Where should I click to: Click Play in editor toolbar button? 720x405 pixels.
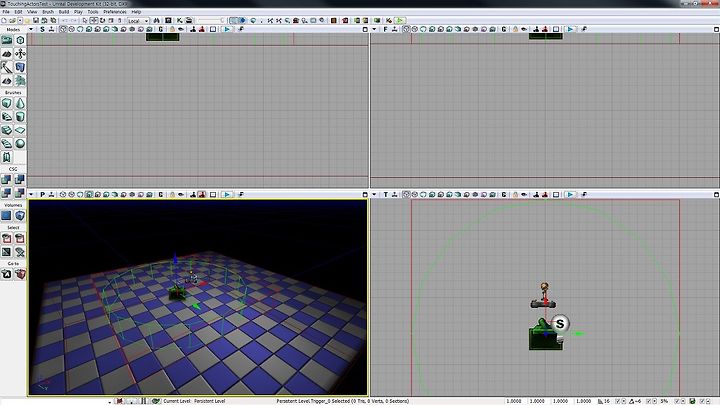coord(400,21)
